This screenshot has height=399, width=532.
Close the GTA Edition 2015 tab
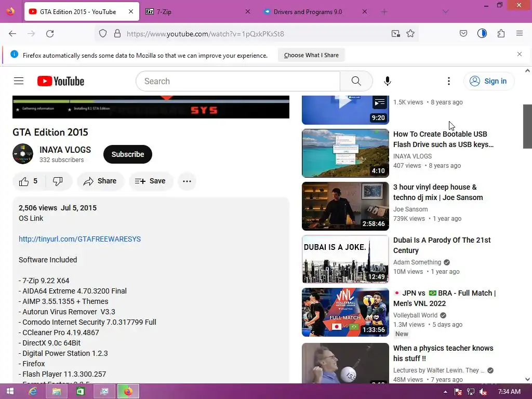[x=131, y=11]
